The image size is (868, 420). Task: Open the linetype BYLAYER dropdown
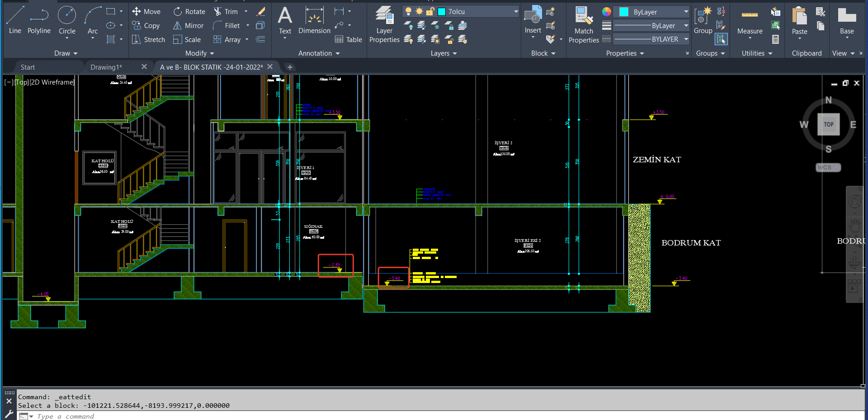click(685, 39)
